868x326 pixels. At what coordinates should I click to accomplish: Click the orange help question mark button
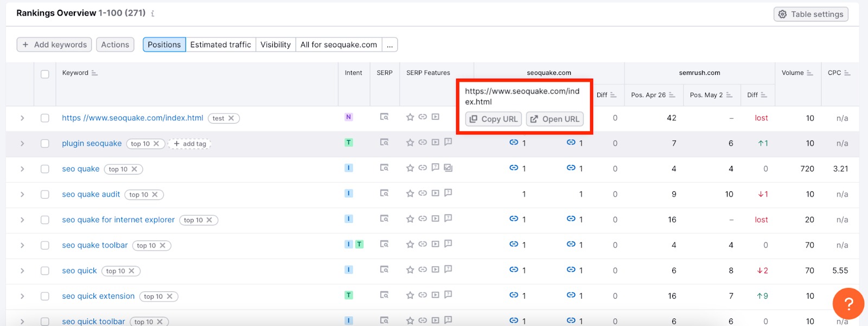click(x=848, y=304)
